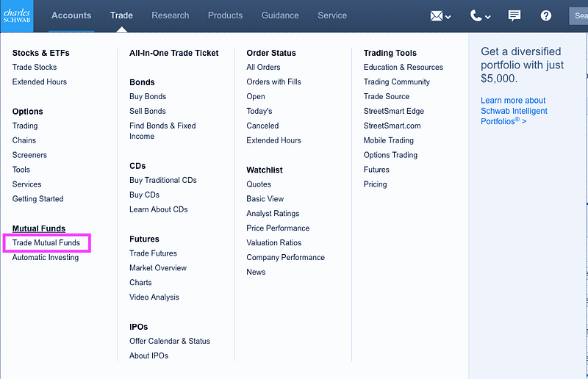Open Learn About CDs
The width and height of the screenshot is (588, 379).
point(159,209)
